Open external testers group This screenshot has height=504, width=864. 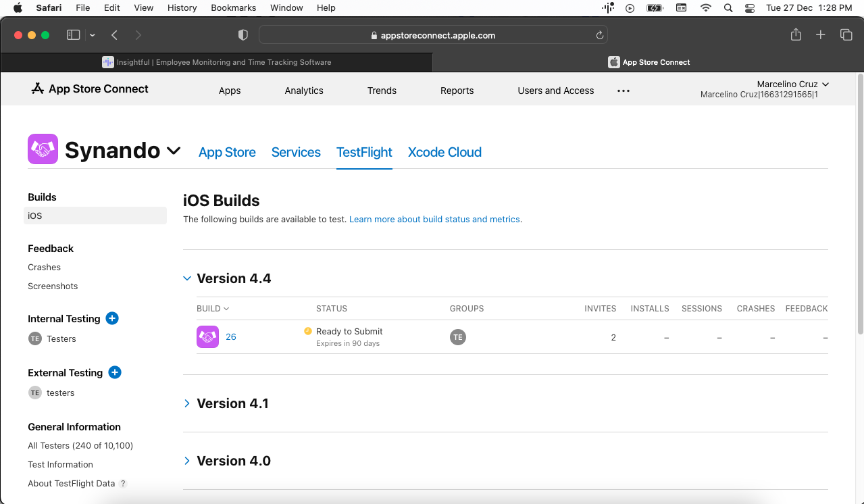61,393
